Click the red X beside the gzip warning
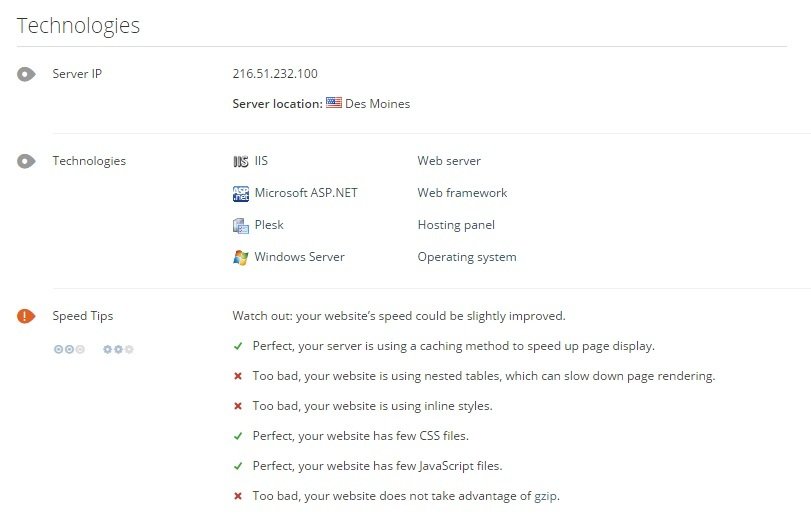This screenshot has height=517, width=811. (x=238, y=496)
